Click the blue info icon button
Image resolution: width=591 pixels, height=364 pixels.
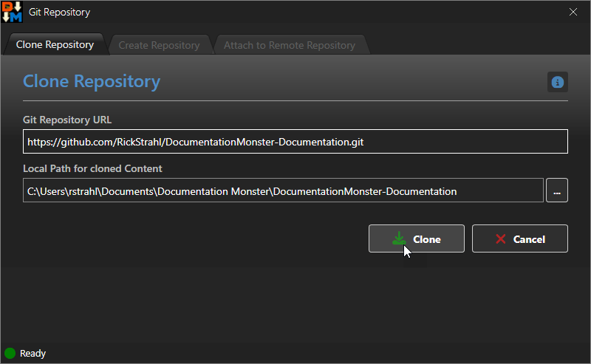coord(558,82)
